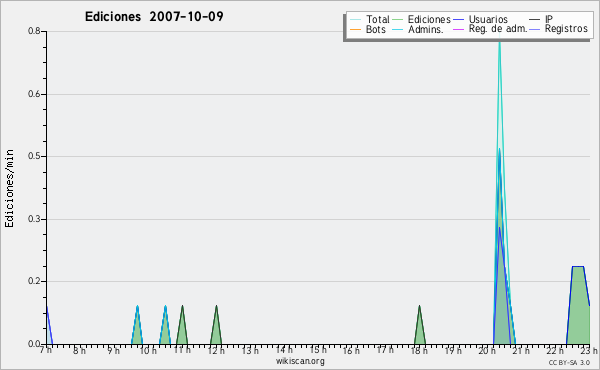Click the green plateau near 23 h
The image size is (600, 370).
(578, 306)
